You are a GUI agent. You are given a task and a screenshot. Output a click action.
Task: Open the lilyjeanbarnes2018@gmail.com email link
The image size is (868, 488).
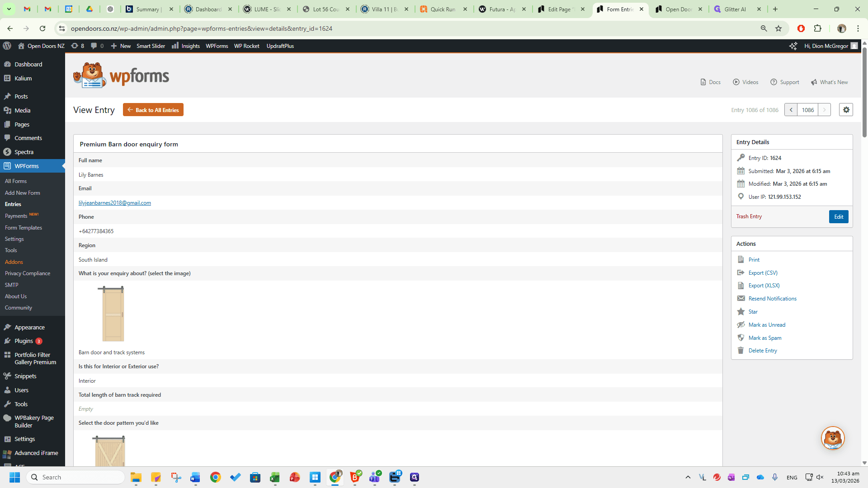click(x=115, y=203)
